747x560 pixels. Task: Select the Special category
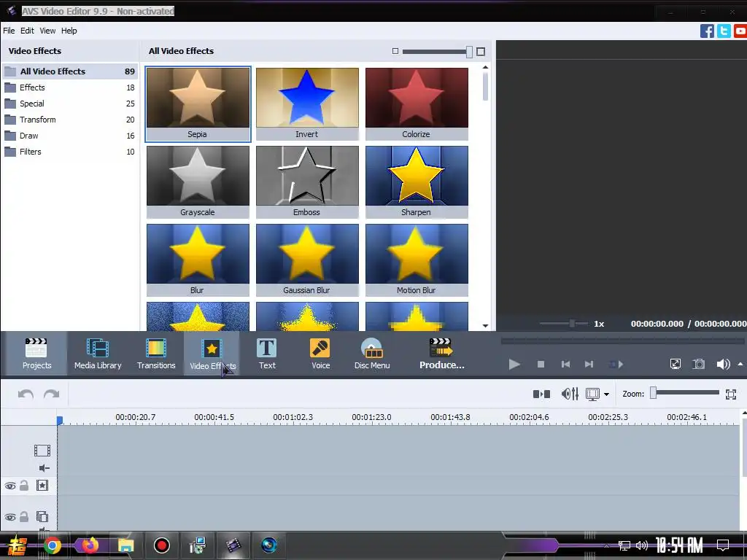(x=70, y=104)
